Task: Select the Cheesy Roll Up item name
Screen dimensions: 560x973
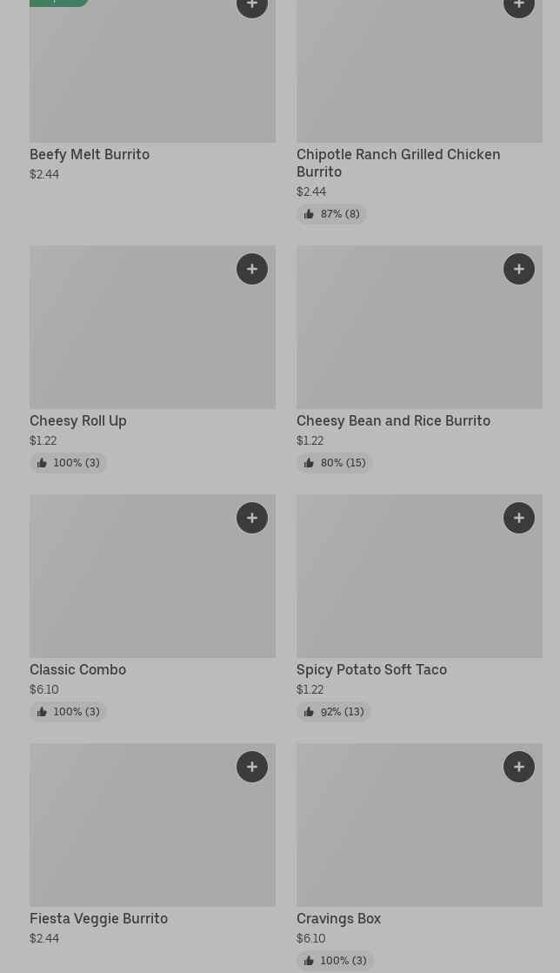Action: pos(78,420)
